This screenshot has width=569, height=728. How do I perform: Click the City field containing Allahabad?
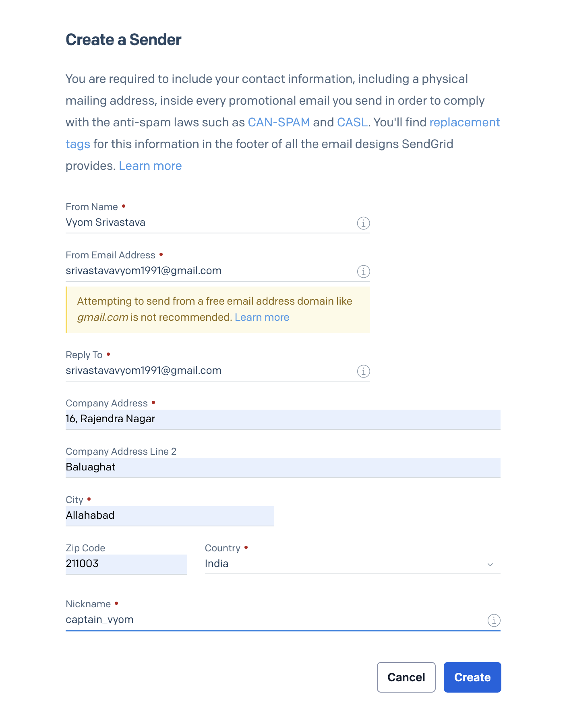(170, 516)
